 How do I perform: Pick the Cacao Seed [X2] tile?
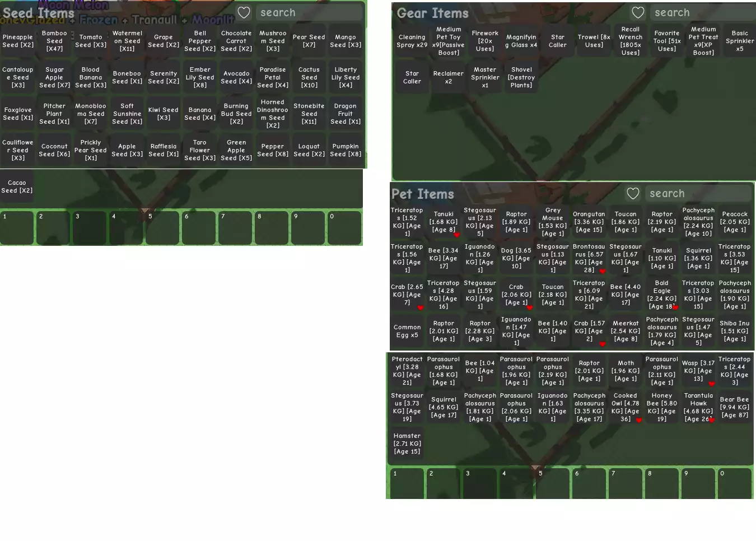[x=17, y=186]
